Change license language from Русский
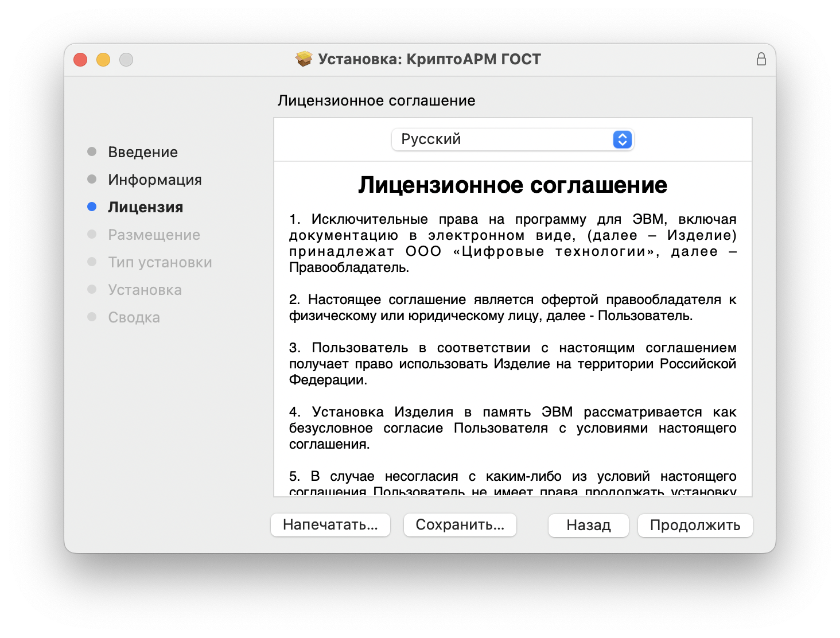Image resolution: width=840 pixels, height=638 pixels. click(512, 139)
